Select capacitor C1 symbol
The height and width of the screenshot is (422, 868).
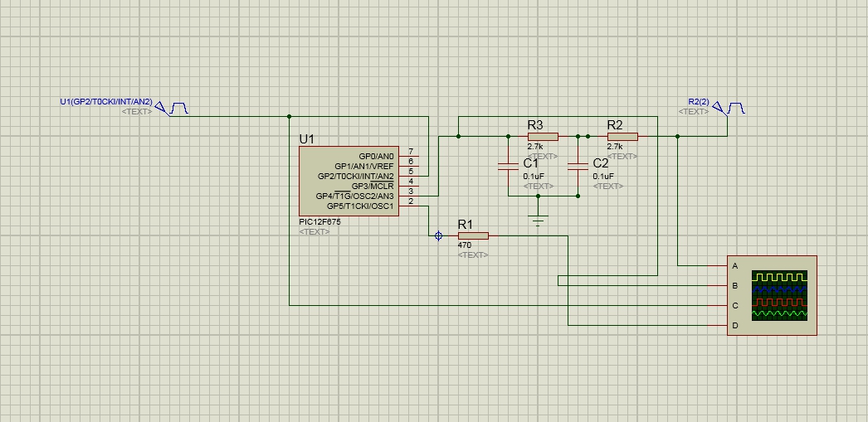(x=507, y=166)
